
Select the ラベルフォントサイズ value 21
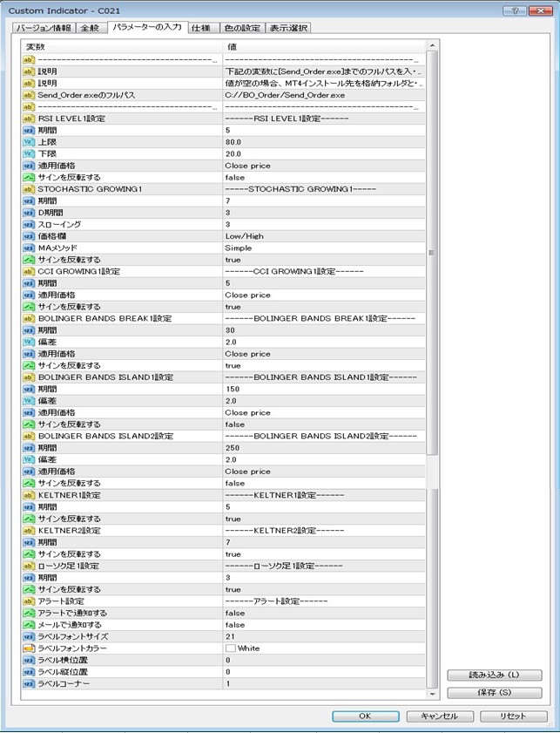[x=230, y=636]
